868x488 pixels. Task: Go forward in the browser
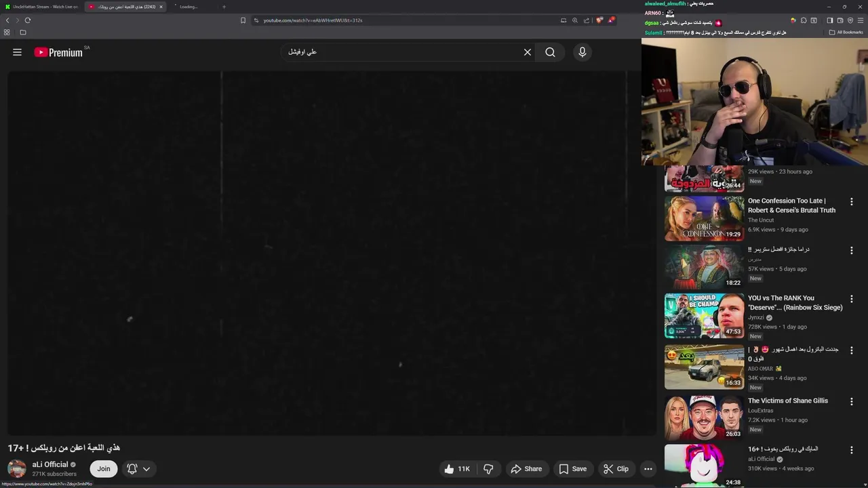point(18,20)
